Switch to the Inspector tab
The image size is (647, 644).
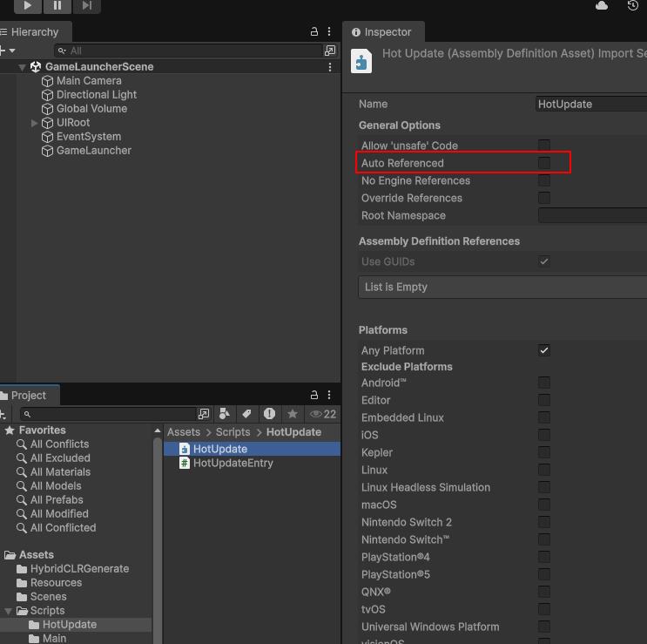pyautogui.click(x=382, y=32)
